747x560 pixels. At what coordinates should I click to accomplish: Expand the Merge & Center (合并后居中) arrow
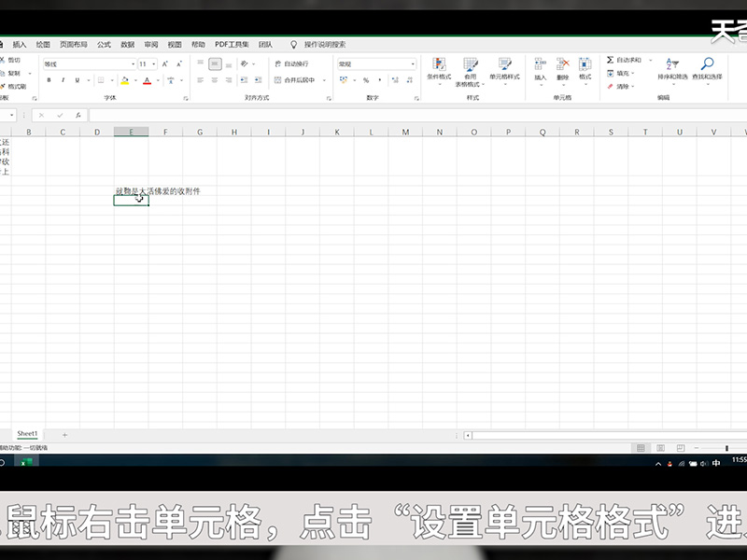pyautogui.click(x=324, y=80)
